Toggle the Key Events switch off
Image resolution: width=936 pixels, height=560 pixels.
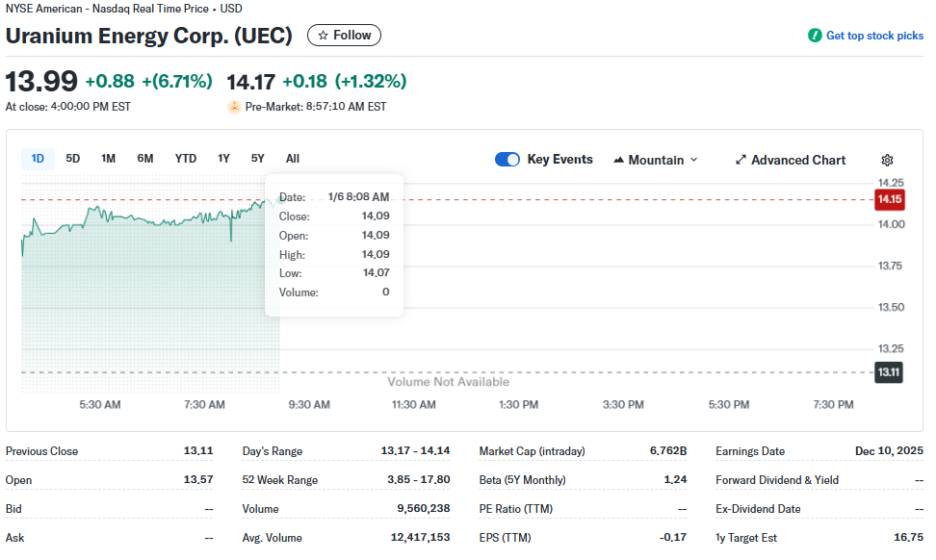click(x=507, y=159)
